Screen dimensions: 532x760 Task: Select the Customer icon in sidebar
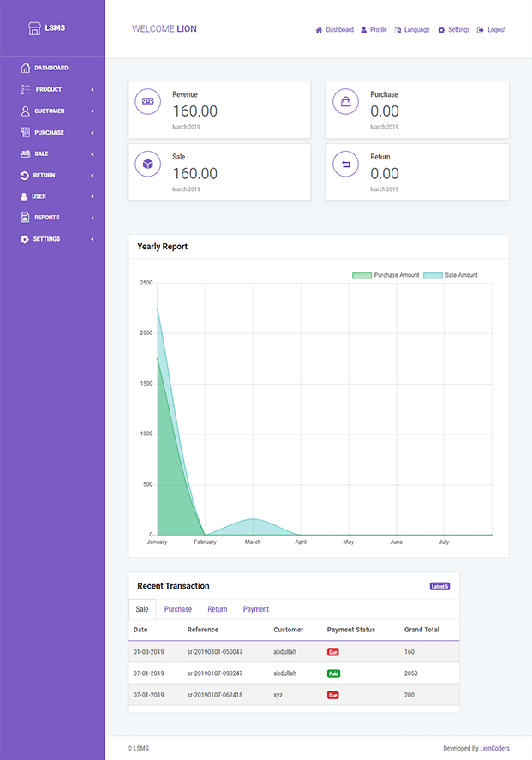(x=24, y=111)
